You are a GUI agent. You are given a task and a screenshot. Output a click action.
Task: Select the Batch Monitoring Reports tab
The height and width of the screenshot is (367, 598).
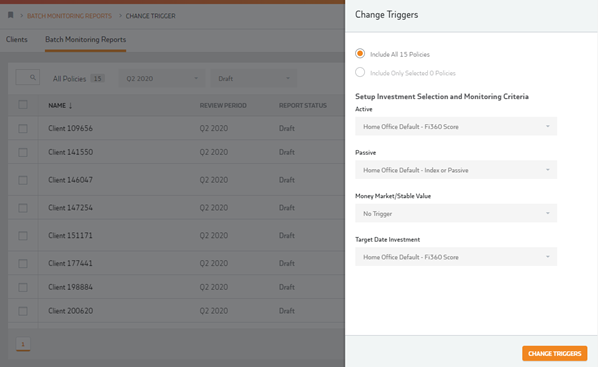click(85, 39)
